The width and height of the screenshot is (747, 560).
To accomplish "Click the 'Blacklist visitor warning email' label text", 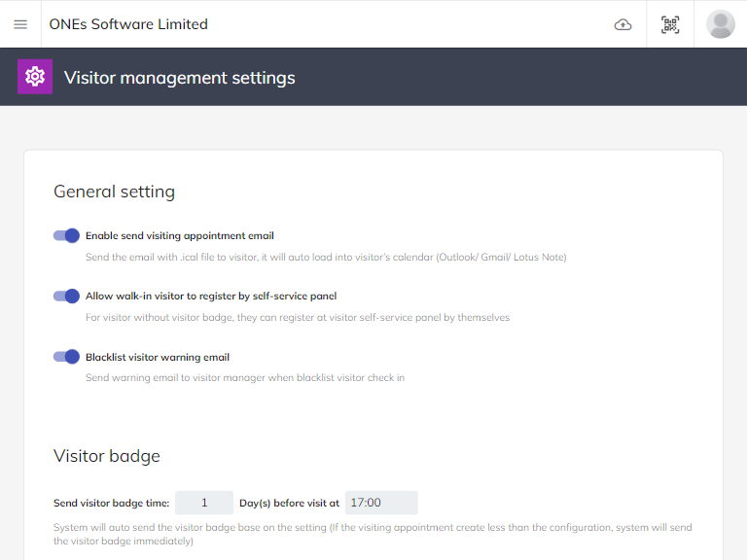I will pos(157,357).
